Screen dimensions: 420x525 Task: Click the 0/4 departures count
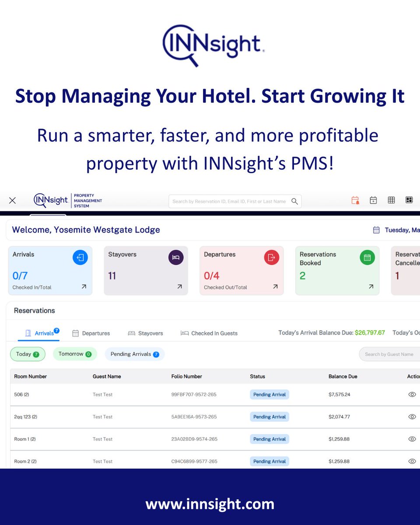[x=212, y=276]
